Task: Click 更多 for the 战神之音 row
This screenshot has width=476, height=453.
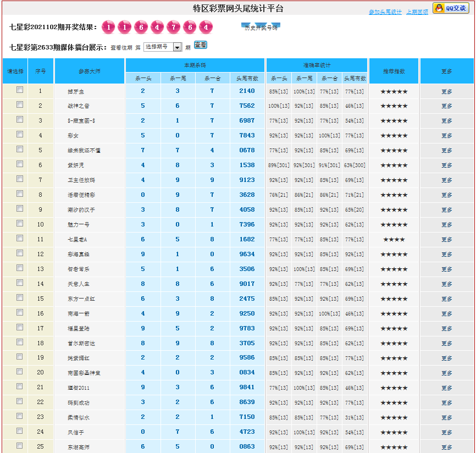Action: click(446, 106)
